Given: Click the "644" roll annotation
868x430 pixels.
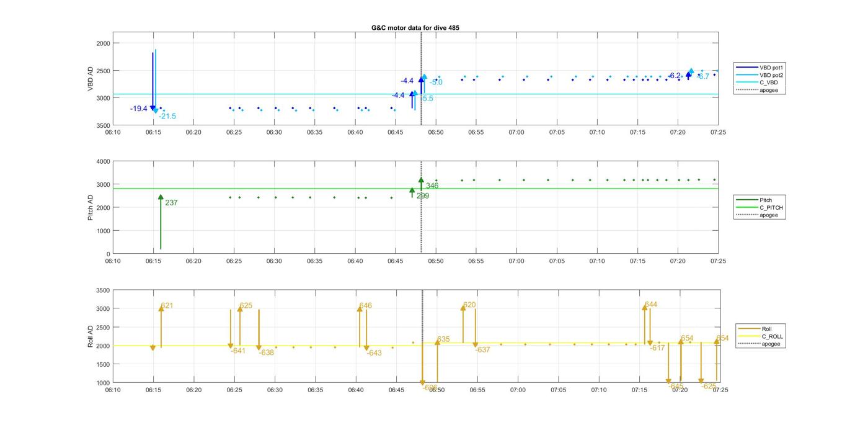Looking at the screenshot, I should [651, 305].
